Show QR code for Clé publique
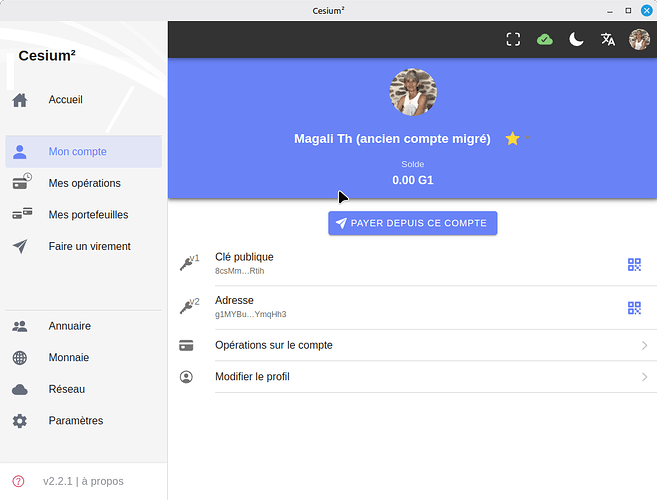 [634, 264]
